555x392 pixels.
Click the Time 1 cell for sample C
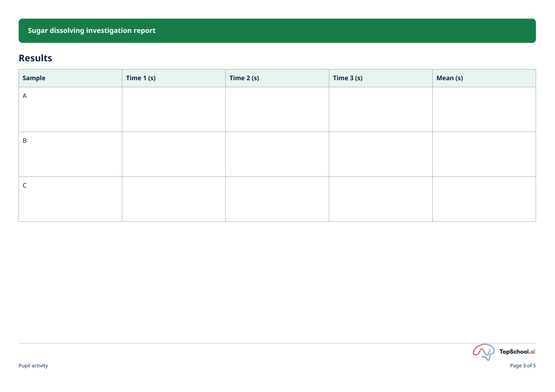(x=174, y=199)
